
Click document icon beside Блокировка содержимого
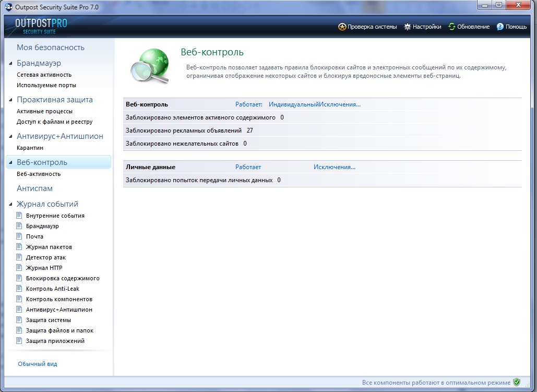coord(19,278)
